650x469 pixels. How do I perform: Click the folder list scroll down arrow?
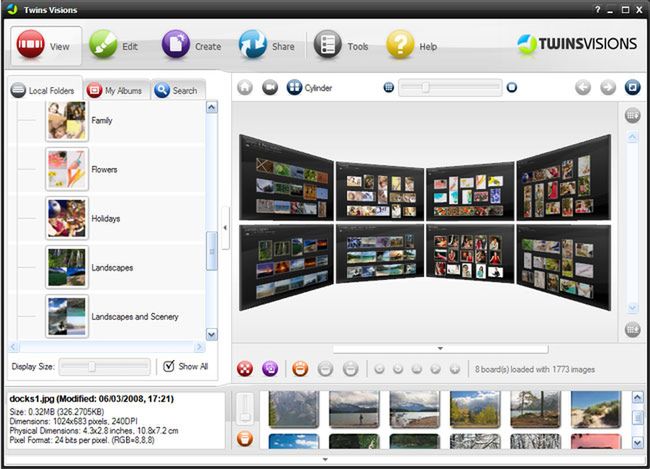211,334
